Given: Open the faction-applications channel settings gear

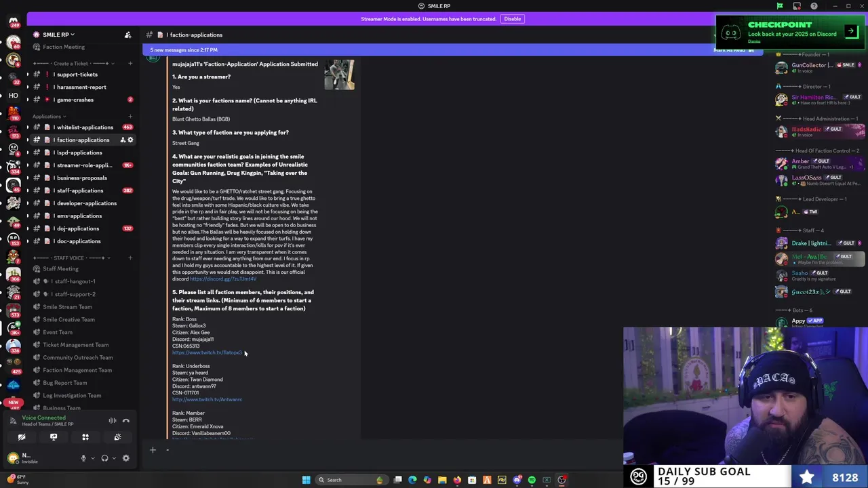Looking at the screenshot, I should [131, 140].
